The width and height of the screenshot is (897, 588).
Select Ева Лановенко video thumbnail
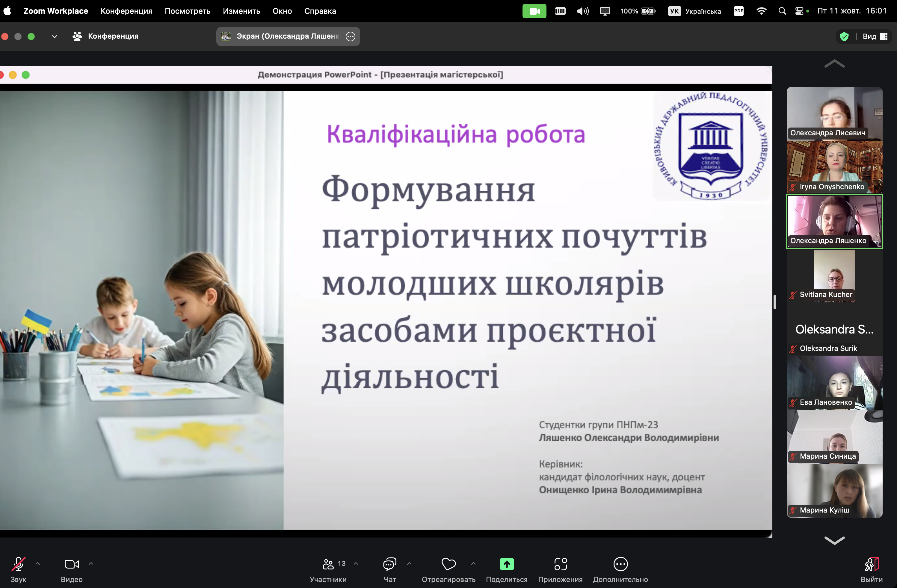coord(834,383)
